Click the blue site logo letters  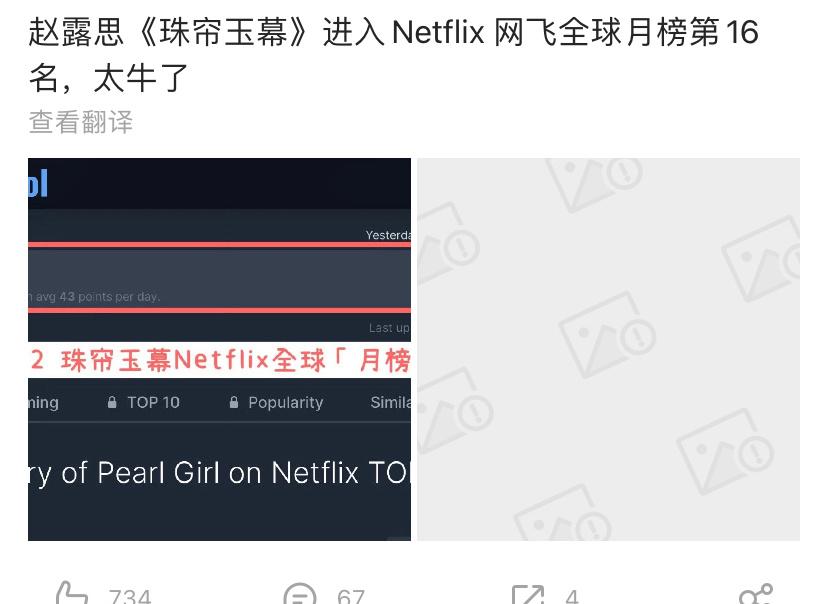38,183
